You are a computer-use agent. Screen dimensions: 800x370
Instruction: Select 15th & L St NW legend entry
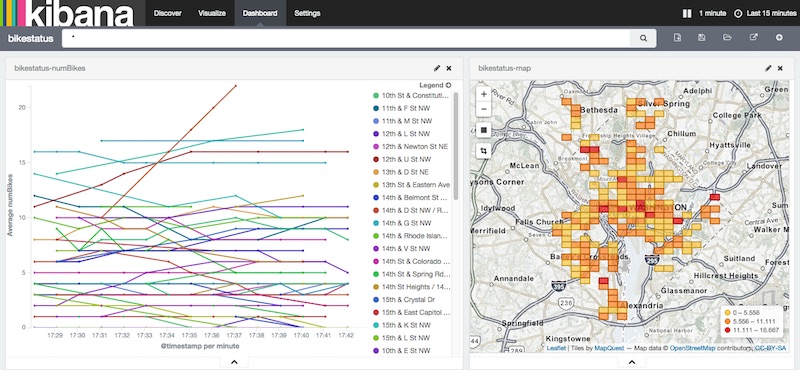[x=407, y=338]
